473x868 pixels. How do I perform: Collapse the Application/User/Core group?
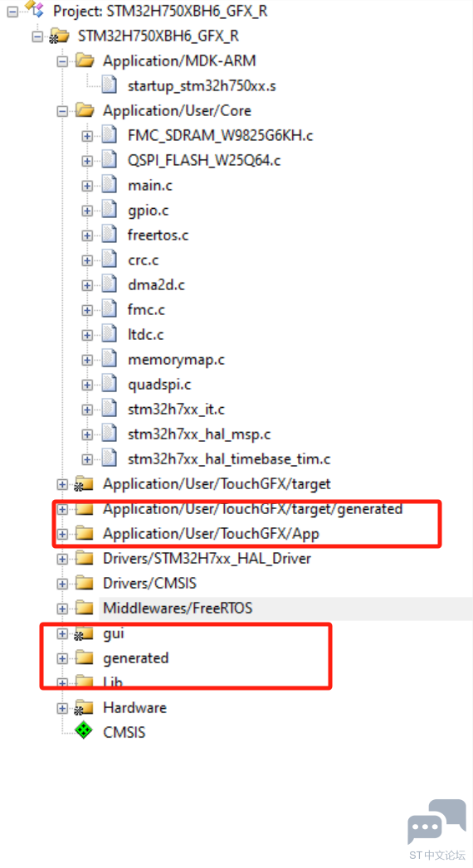click(x=62, y=111)
